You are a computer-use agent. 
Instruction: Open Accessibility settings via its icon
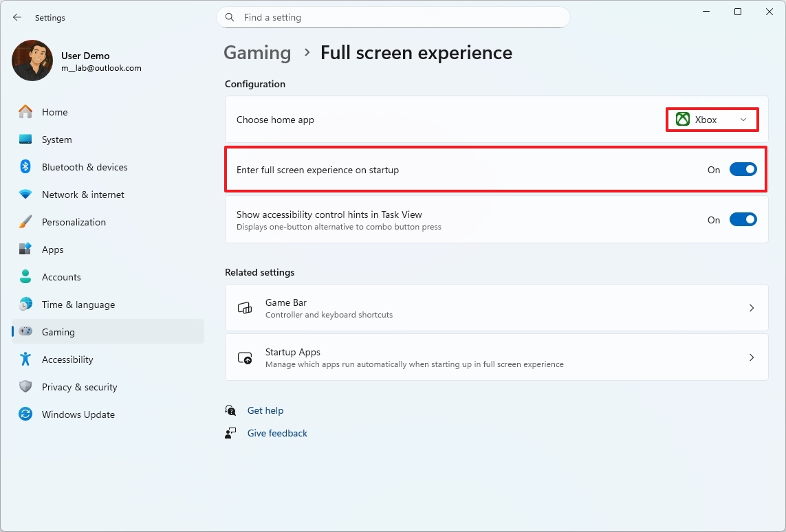pos(25,359)
